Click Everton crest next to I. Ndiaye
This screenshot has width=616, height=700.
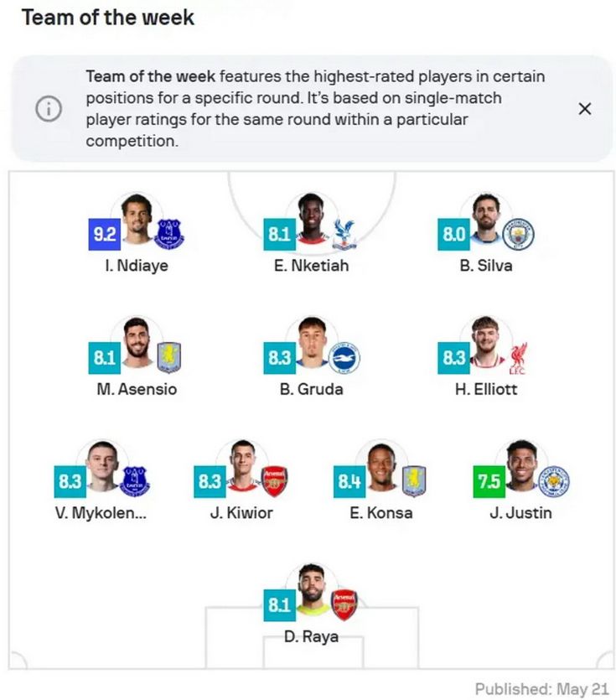pos(169,234)
